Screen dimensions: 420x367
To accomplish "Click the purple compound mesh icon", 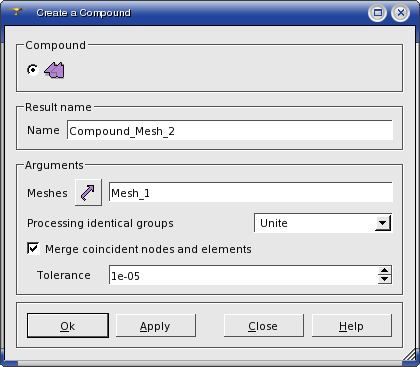I will point(54,70).
